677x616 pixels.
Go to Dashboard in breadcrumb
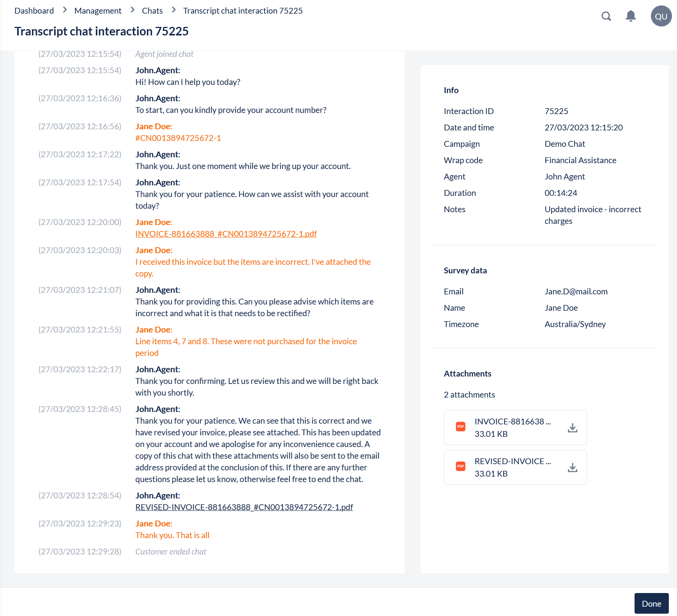tap(34, 11)
